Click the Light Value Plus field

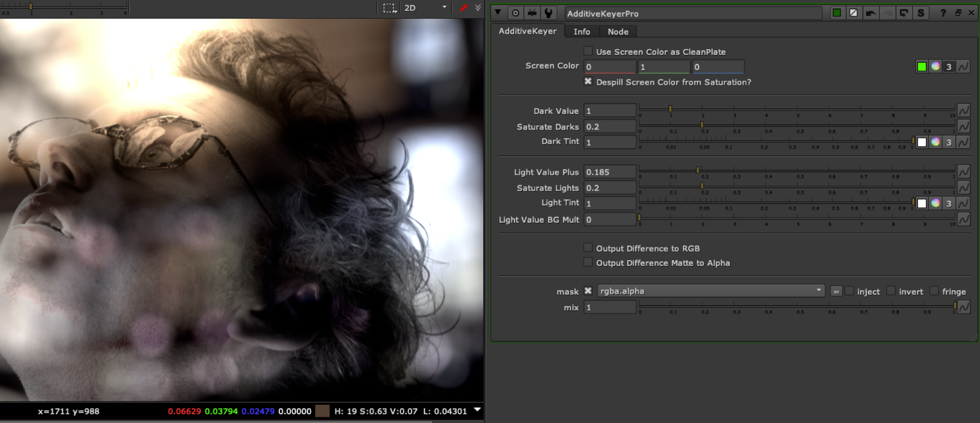[x=610, y=172]
